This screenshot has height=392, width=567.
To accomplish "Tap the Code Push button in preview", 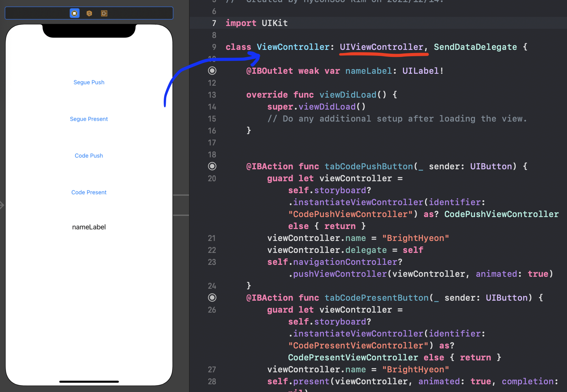I will point(89,156).
